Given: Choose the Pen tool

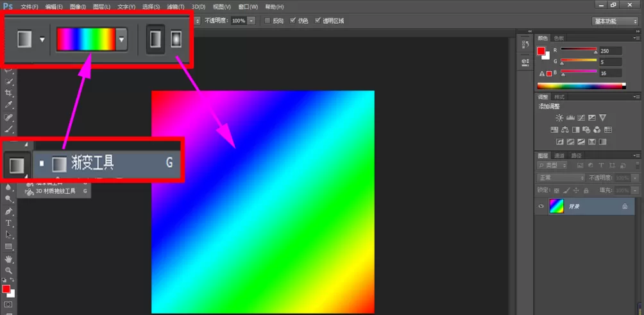Looking at the screenshot, I should coord(8,211).
